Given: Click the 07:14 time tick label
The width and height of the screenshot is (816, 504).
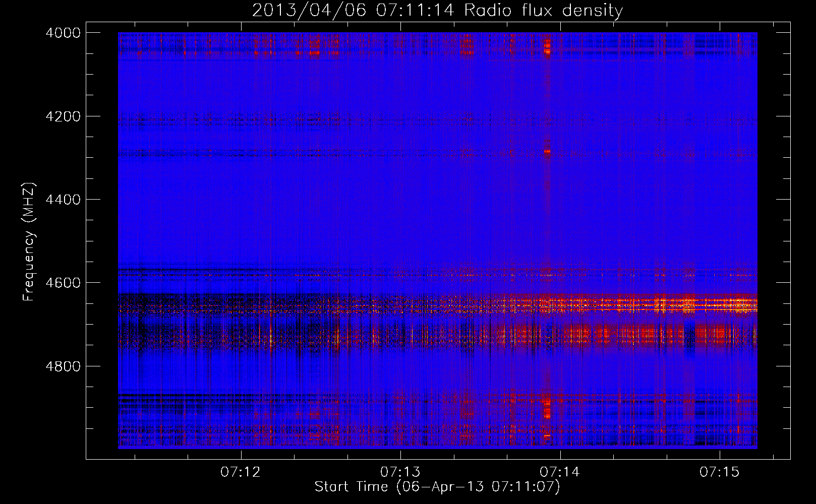Looking at the screenshot, I should (560, 472).
